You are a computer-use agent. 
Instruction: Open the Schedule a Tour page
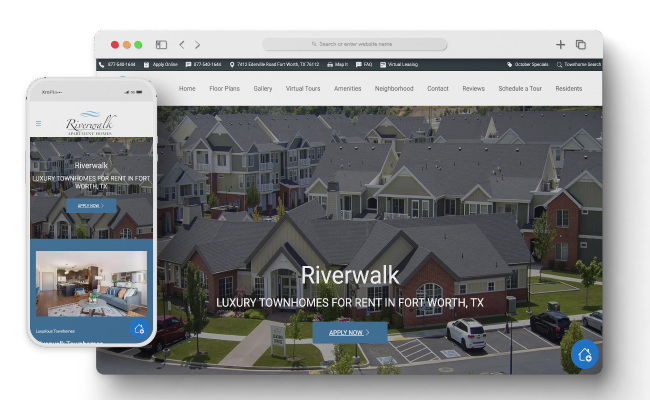(519, 88)
